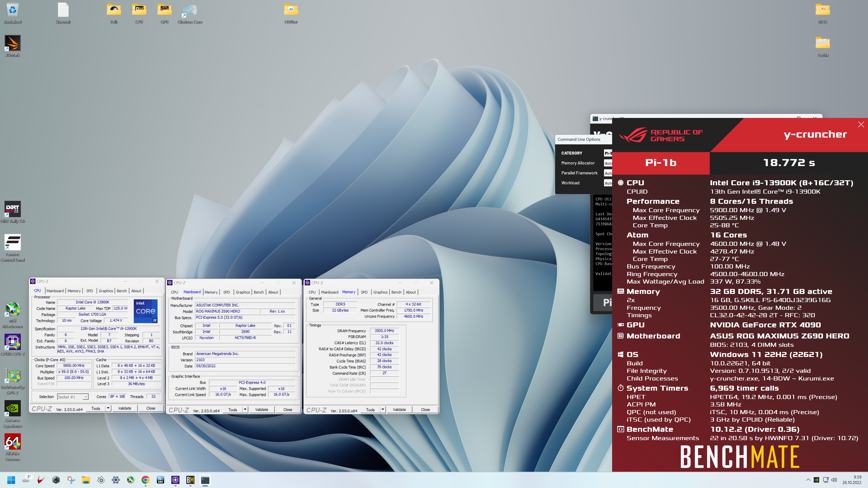Open the Lisenssit file on the desktop

pos(63,13)
